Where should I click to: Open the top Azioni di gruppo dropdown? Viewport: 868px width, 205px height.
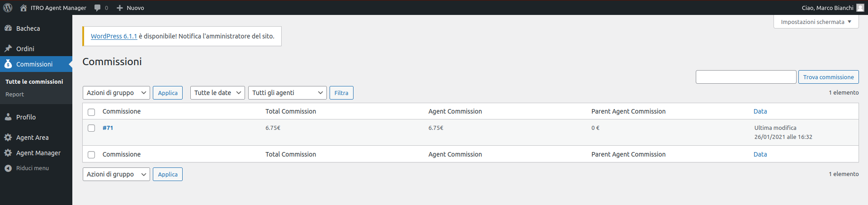coord(116,93)
